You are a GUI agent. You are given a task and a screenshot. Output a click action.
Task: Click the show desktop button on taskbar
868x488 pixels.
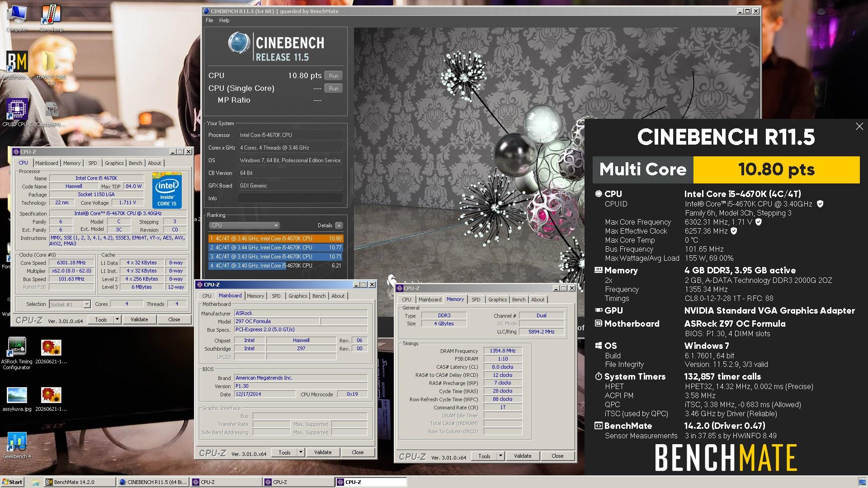[863, 482]
